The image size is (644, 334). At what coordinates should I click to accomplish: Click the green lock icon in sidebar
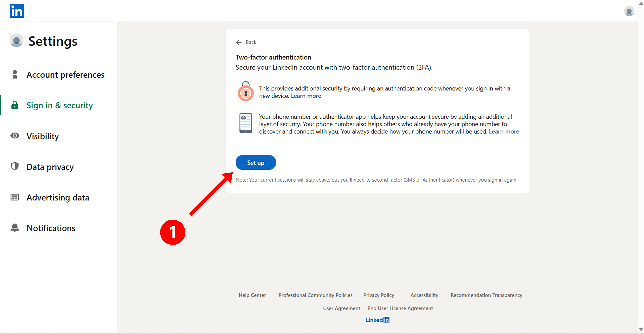point(15,105)
